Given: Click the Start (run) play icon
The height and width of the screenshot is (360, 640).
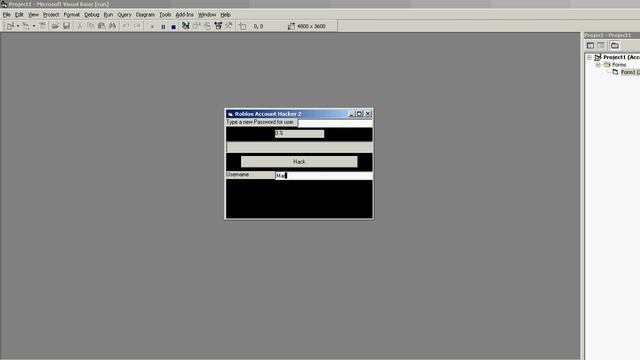Looking at the screenshot, I should click(152, 27).
